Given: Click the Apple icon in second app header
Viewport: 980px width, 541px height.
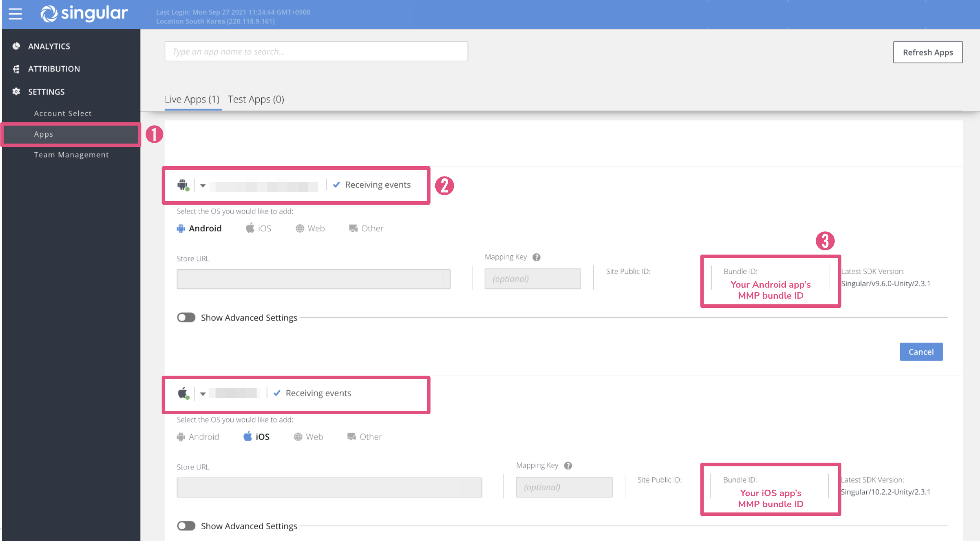Looking at the screenshot, I should 182,393.
